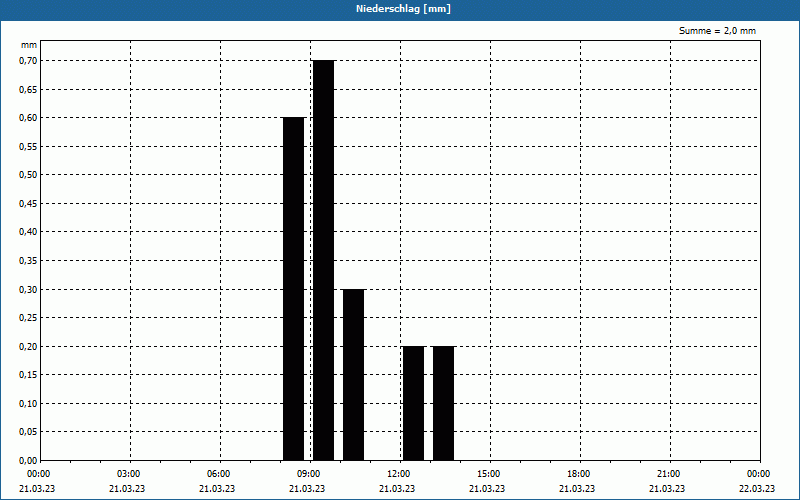Click the Niederschlag [mm] chart title
Viewport: 800px width, 500px height.
(403, 9)
